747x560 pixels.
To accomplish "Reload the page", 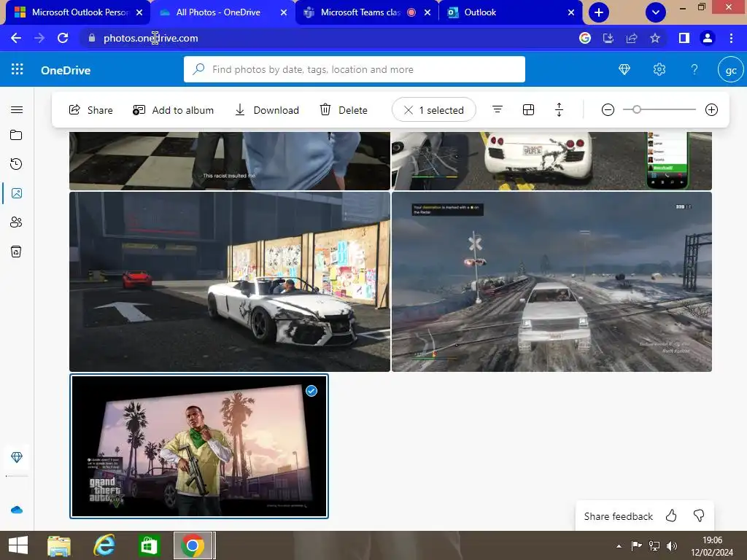I will [x=63, y=38].
